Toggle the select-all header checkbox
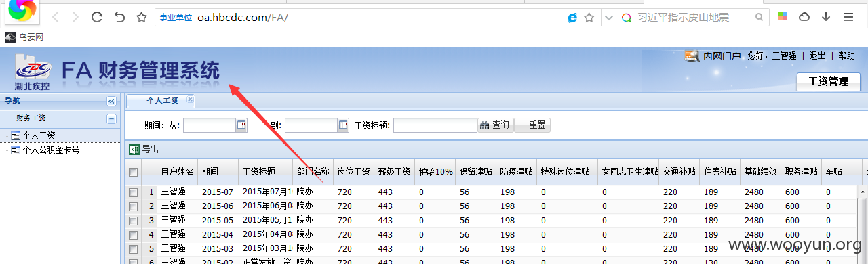The height and width of the screenshot is (264, 868). coord(134,172)
